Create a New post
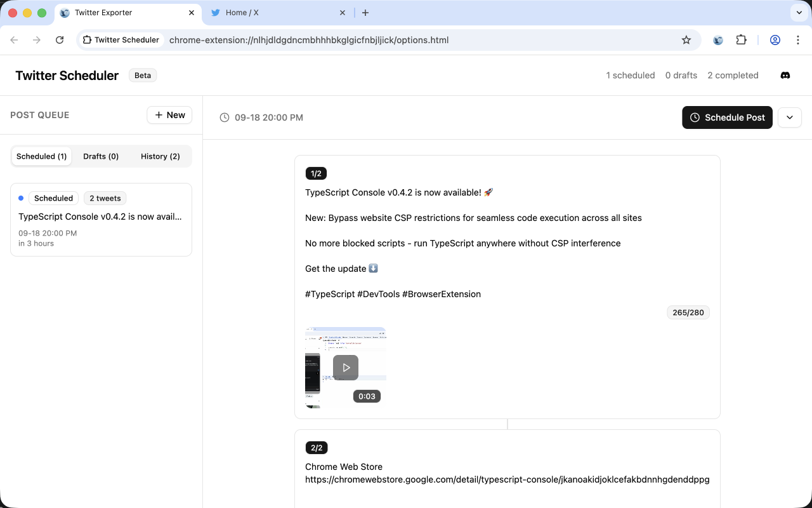This screenshot has width=812, height=508. [x=169, y=115]
